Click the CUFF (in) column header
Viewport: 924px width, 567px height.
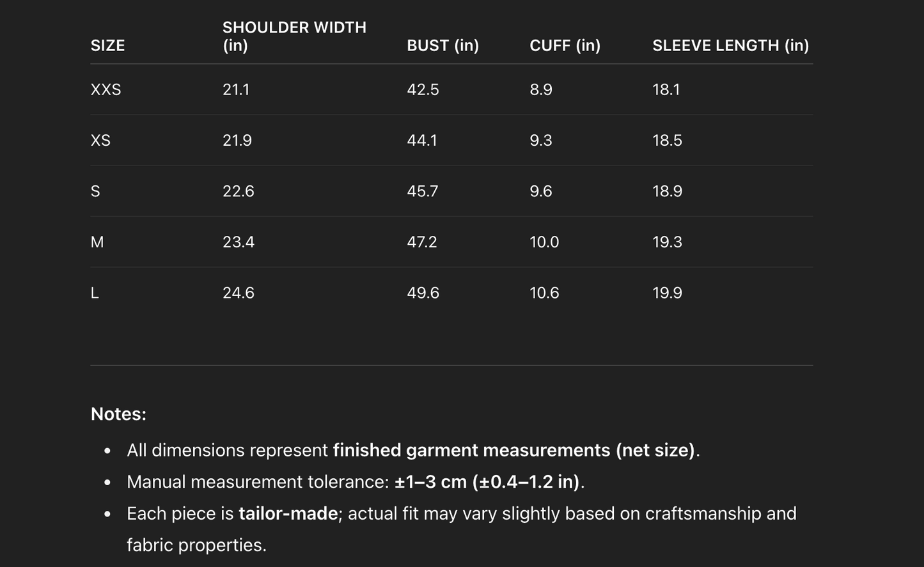point(565,45)
